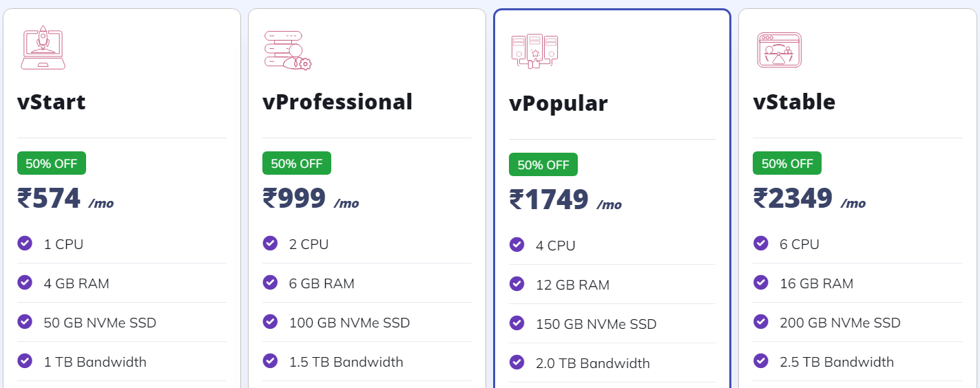Select the vStable plan heading
Viewport: 980px width, 388px height.
(x=794, y=102)
